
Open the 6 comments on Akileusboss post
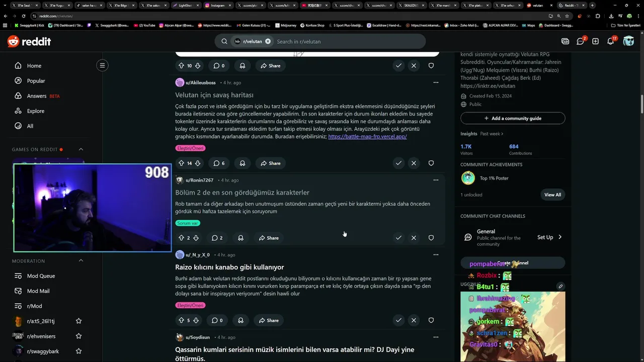pyautogui.click(x=219, y=163)
